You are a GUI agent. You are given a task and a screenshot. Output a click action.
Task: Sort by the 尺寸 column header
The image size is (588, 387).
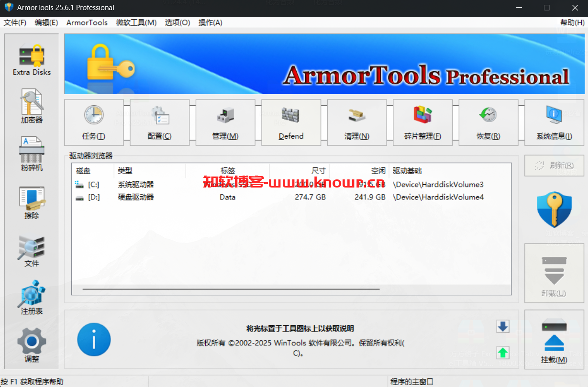[x=300, y=171]
